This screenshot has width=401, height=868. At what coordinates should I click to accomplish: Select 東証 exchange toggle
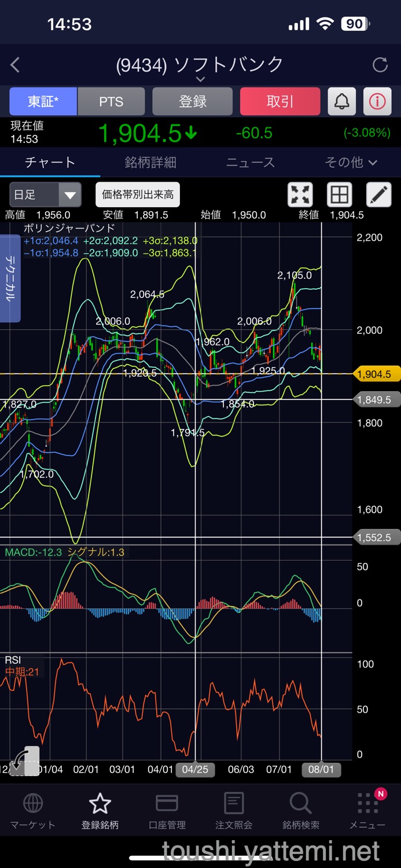click(x=43, y=102)
